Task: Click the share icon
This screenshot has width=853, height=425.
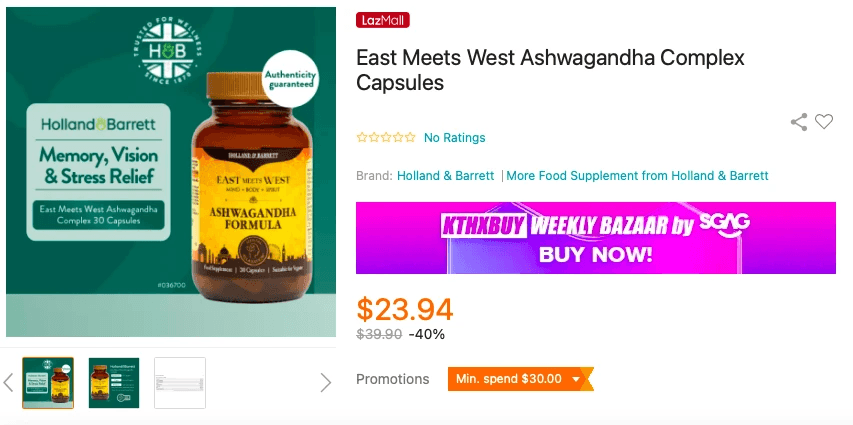Action: coord(799,122)
